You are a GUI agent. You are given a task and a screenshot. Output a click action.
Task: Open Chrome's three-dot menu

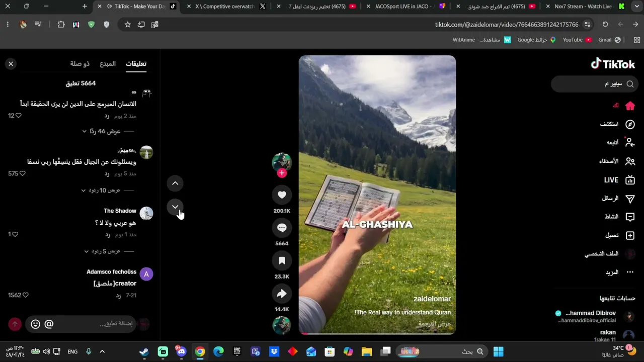(x=8, y=24)
